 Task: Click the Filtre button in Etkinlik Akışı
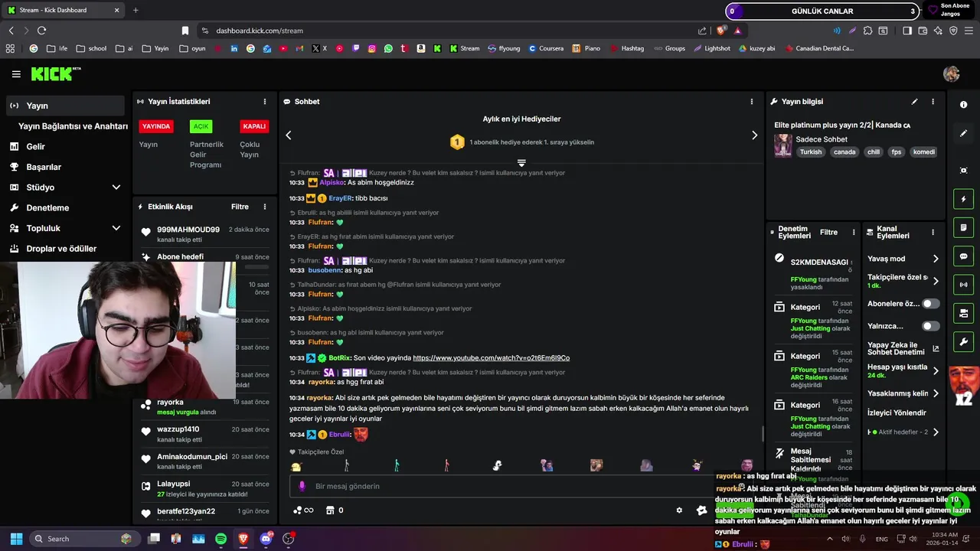tap(240, 207)
